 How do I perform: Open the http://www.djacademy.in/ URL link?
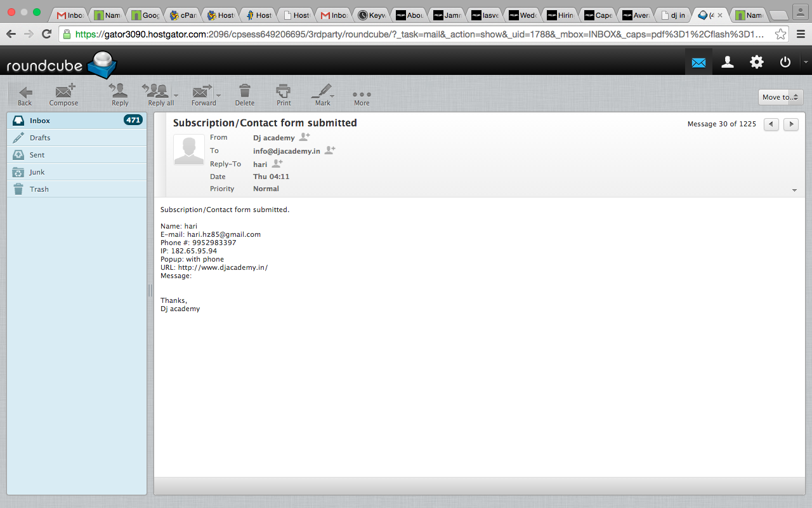223,267
